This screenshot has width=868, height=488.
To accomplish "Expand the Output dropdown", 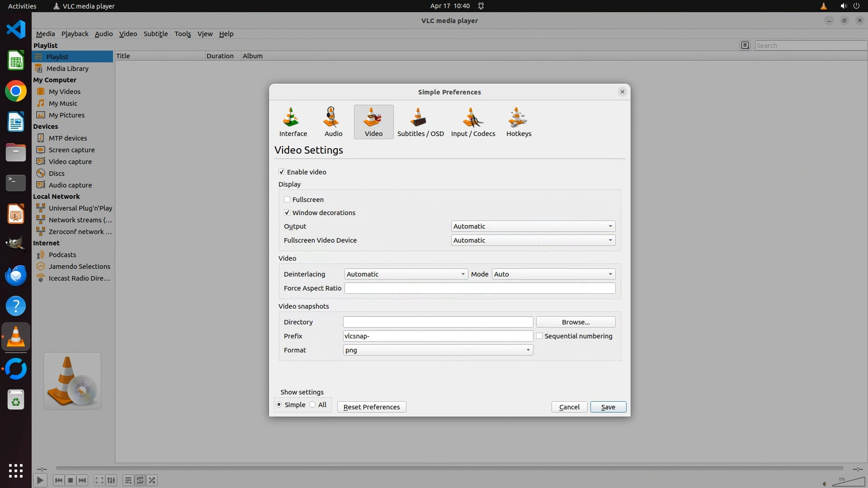I will point(533,226).
